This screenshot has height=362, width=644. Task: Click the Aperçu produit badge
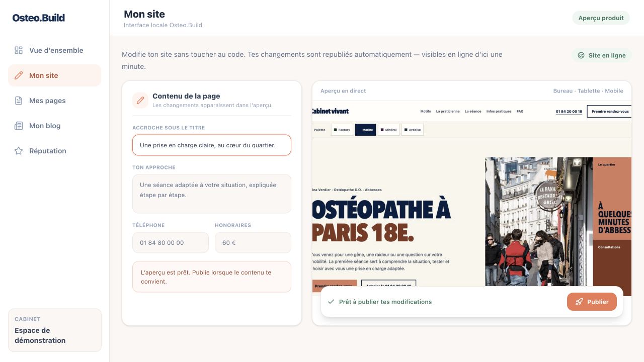[601, 18]
